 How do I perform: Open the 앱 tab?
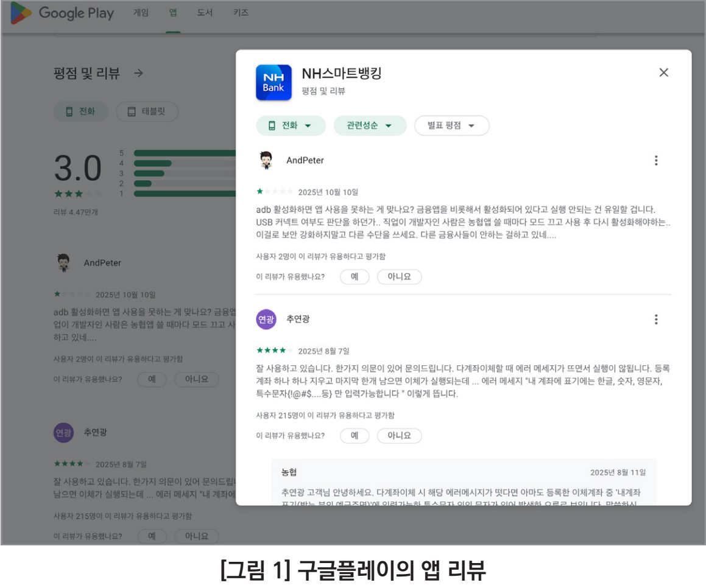(173, 13)
